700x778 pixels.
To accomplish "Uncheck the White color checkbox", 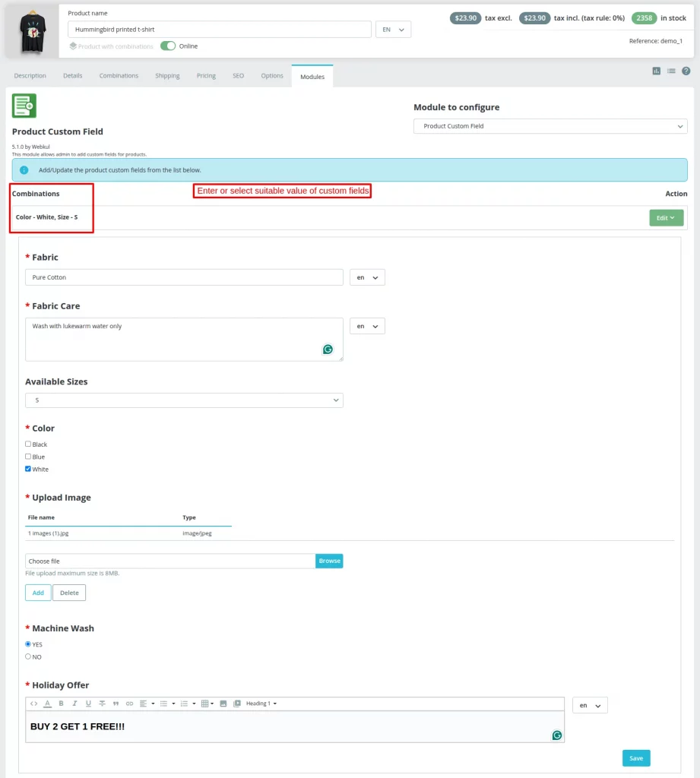I will (x=28, y=469).
